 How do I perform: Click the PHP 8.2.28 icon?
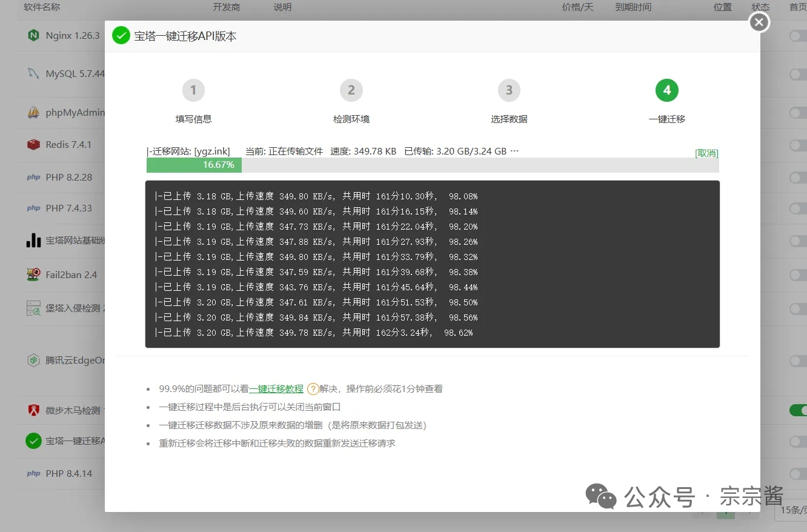click(33, 178)
